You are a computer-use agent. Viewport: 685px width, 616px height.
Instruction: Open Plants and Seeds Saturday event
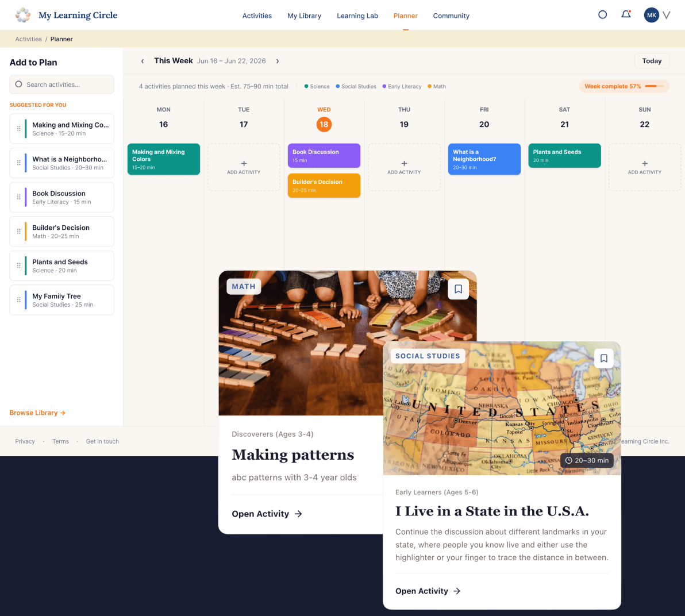point(564,156)
